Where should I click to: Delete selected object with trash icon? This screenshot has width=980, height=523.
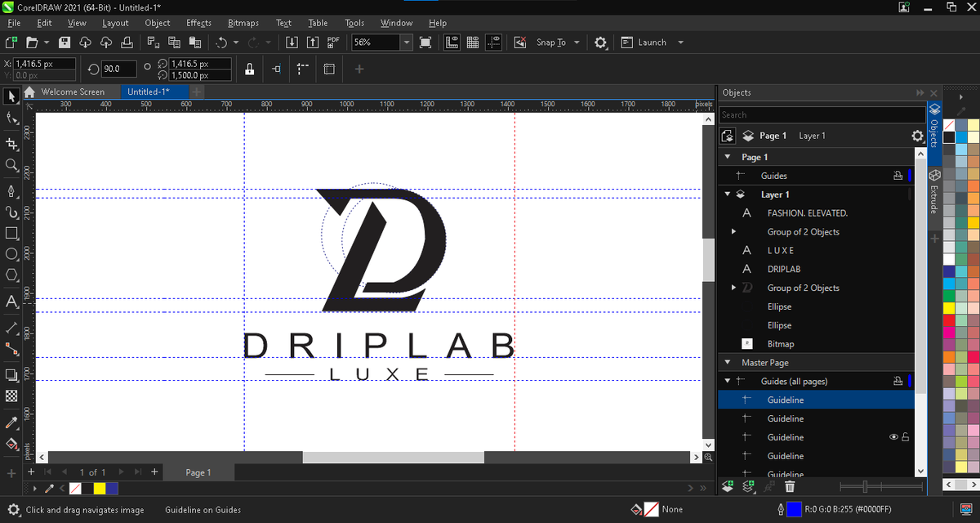790,487
